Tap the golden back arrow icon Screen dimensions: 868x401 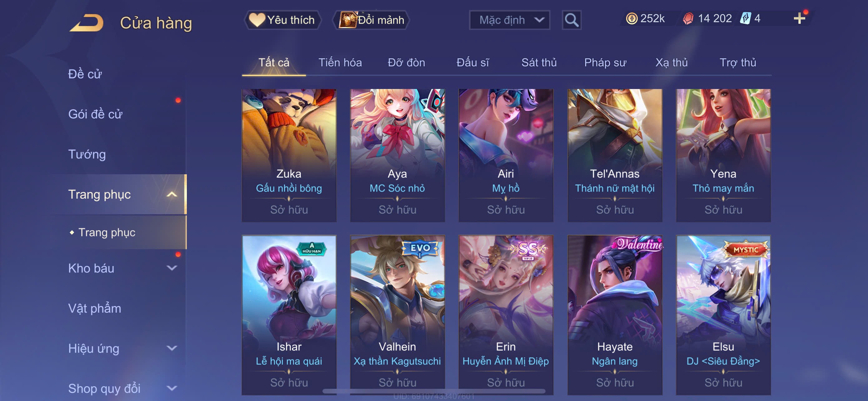pyautogui.click(x=87, y=23)
